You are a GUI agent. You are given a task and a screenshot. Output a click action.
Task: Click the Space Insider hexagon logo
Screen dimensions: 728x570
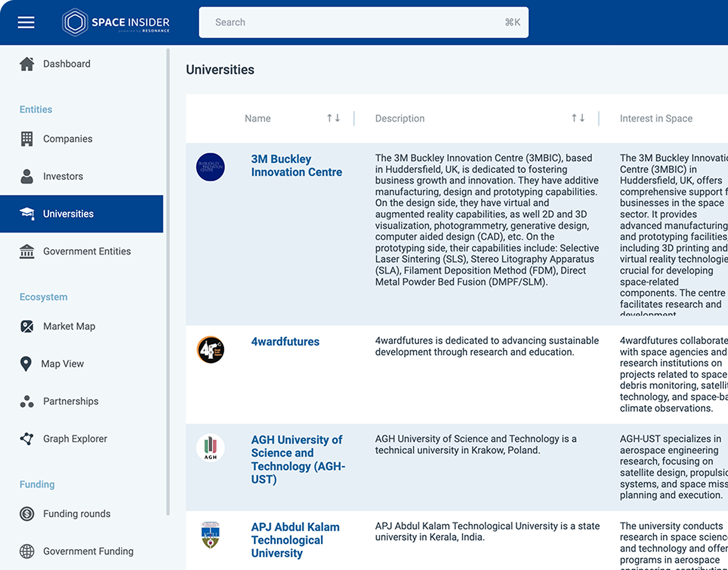click(75, 23)
